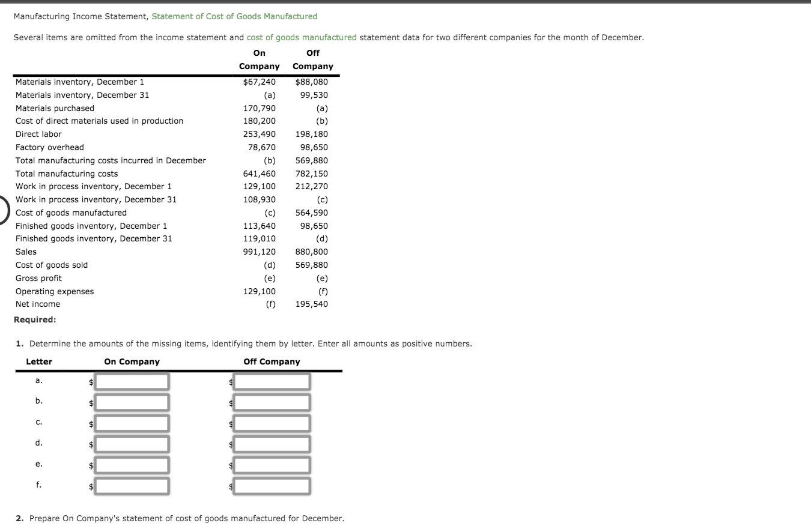Image resolution: width=811 pixels, height=532 pixels.
Task: Click the Off Company column header
Action: [x=313, y=59]
